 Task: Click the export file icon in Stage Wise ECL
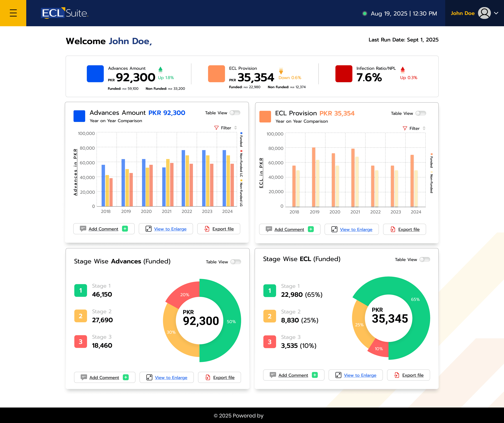point(397,375)
